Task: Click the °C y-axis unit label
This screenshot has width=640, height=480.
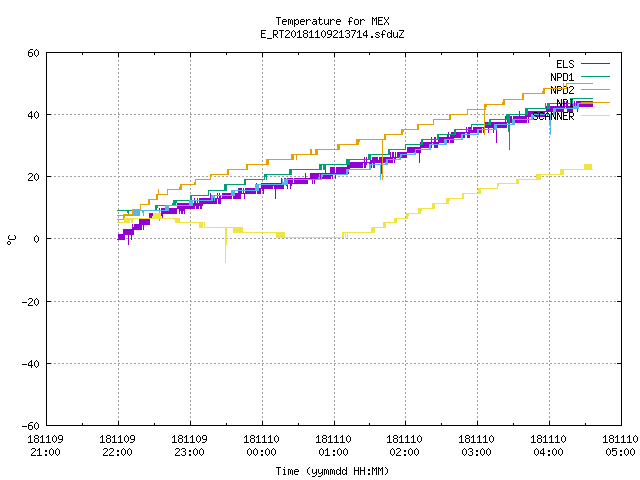Action: pyautogui.click(x=12, y=240)
